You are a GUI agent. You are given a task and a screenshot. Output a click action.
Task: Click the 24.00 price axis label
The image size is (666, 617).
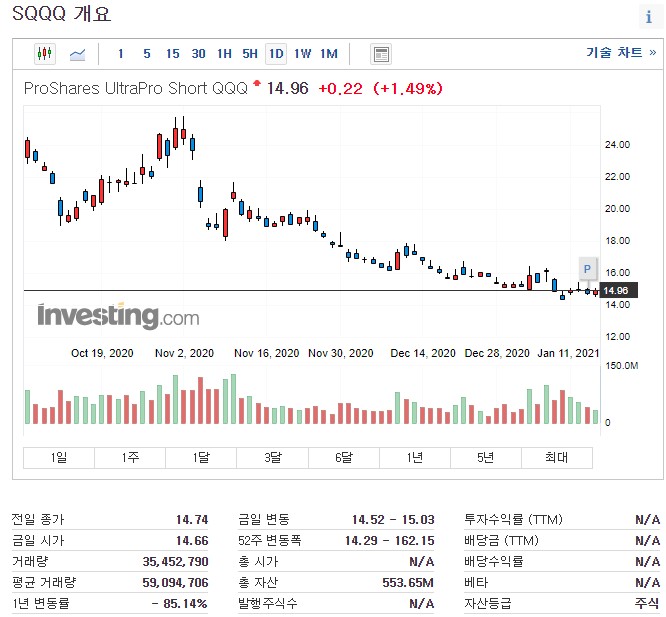[x=617, y=145]
